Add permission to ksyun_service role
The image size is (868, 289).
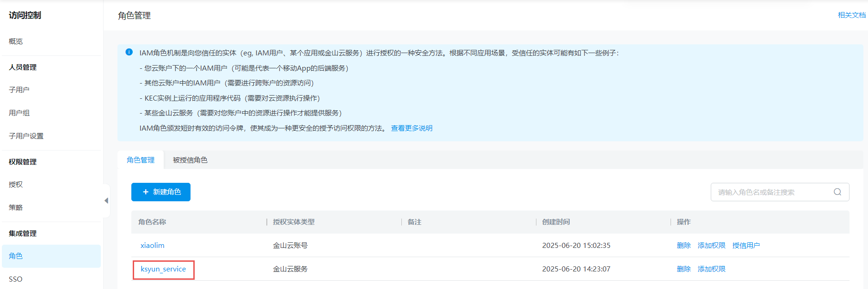[711, 269]
